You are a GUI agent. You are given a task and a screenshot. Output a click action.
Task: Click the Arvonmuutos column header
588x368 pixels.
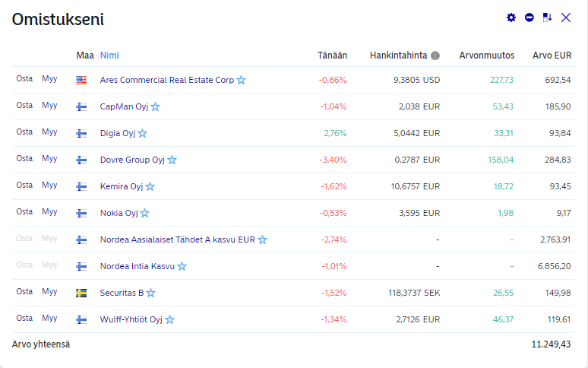tap(486, 56)
